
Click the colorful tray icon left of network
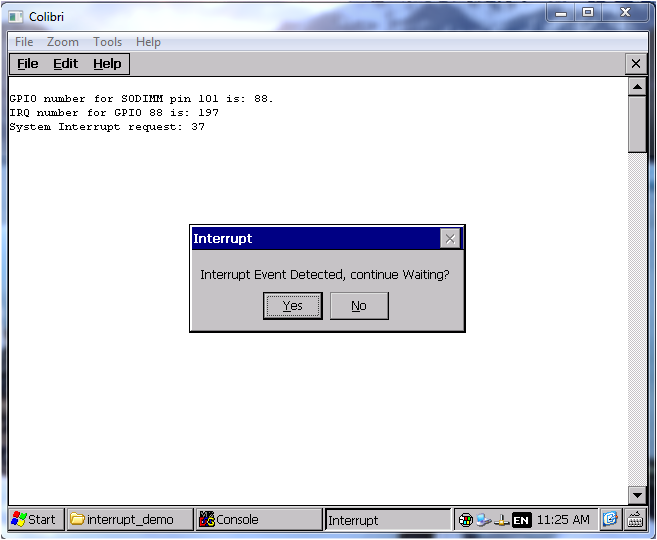pyautogui.click(x=466, y=520)
